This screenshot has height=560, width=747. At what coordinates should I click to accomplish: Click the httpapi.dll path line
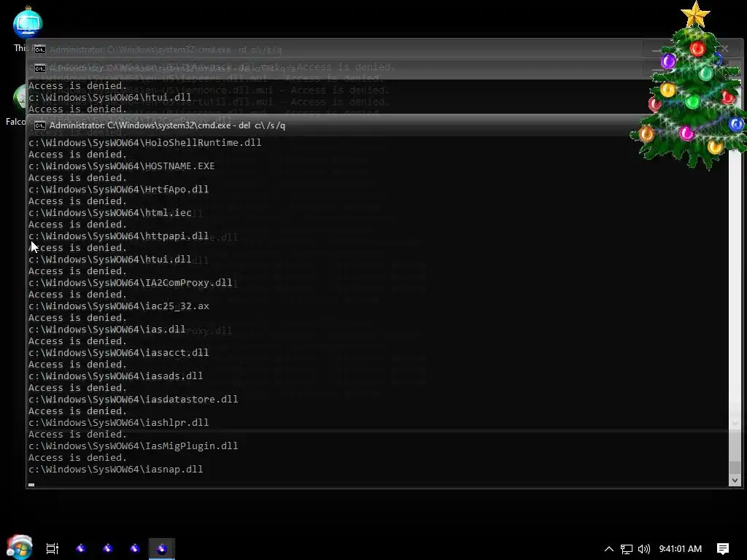coord(119,236)
